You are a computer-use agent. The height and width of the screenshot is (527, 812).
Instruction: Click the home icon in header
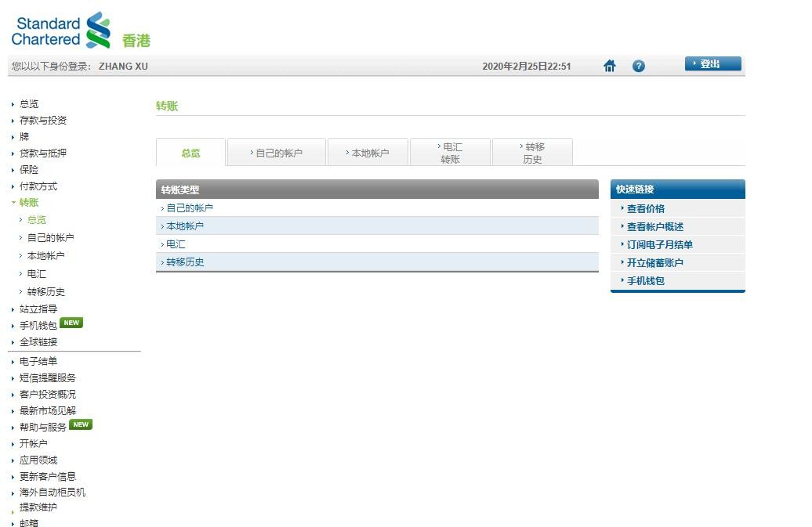tap(610, 66)
